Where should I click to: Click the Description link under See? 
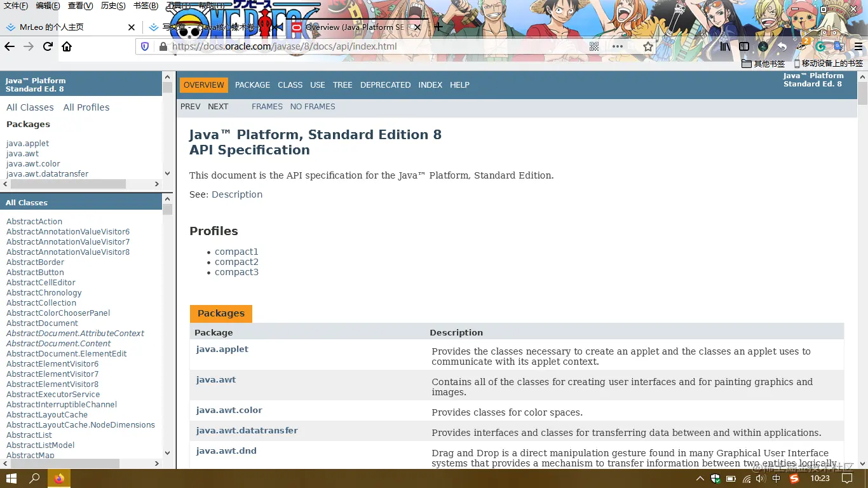click(237, 194)
